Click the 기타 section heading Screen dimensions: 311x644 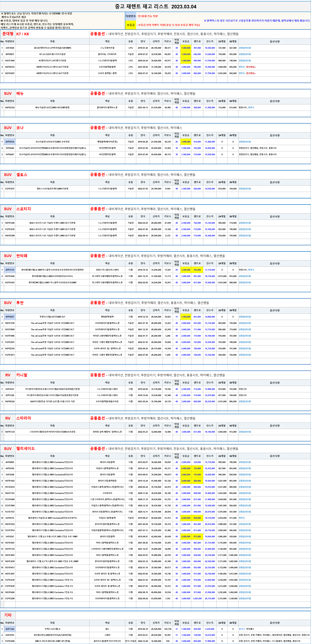point(8,615)
